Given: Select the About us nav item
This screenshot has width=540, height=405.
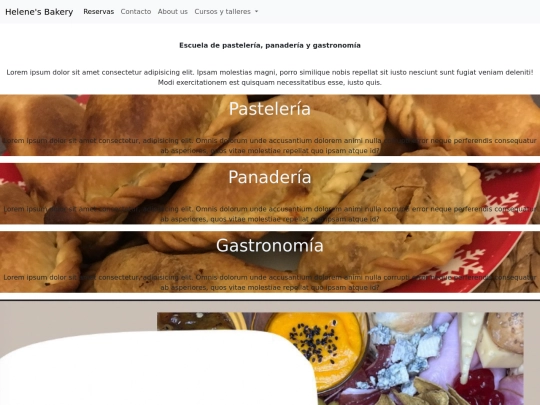Looking at the screenshot, I should 173,12.
